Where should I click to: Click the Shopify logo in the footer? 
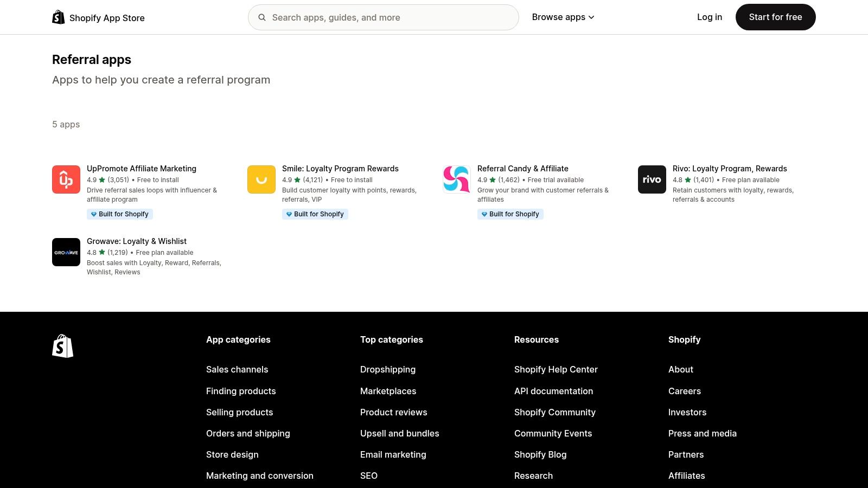coord(62,346)
